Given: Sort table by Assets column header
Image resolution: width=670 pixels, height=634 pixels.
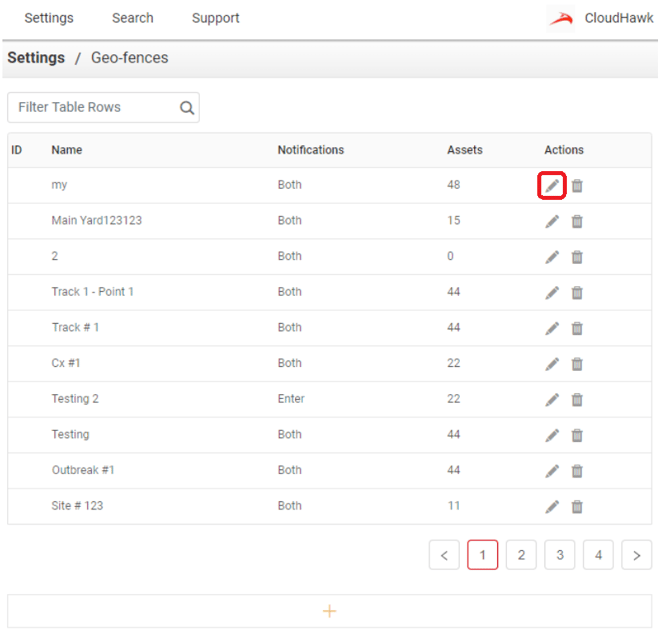Looking at the screenshot, I should pyautogui.click(x=464, y=150).
